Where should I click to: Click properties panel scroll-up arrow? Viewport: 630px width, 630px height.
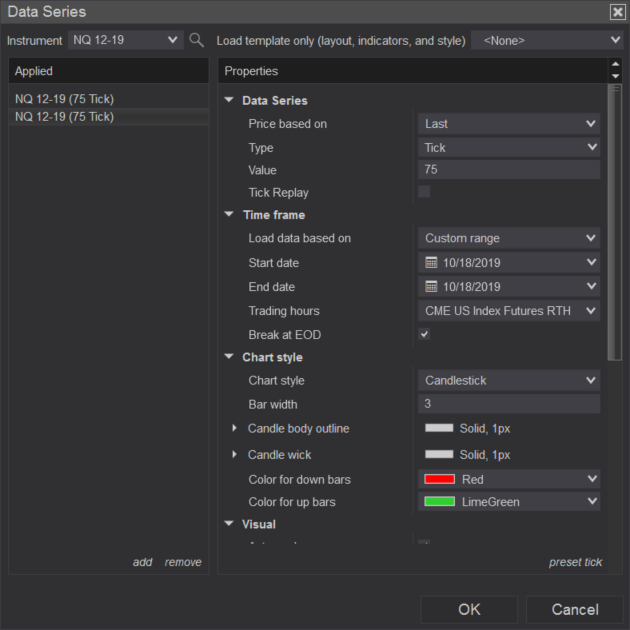614,66
